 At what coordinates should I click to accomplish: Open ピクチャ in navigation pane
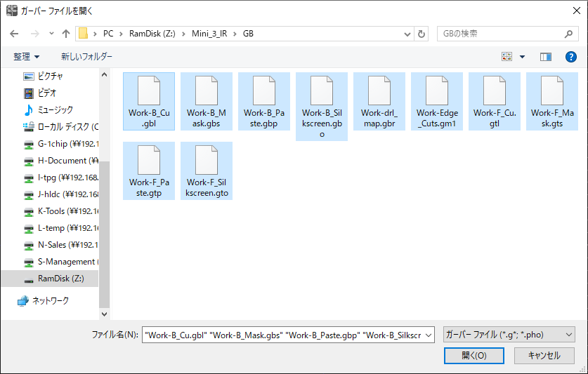coord(51,76)
